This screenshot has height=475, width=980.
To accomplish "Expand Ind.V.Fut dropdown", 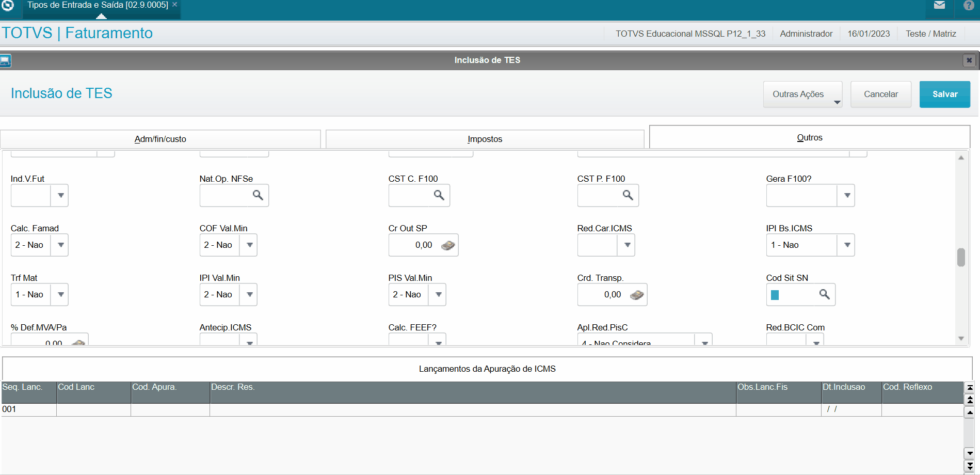I will (x=60, y=196).
